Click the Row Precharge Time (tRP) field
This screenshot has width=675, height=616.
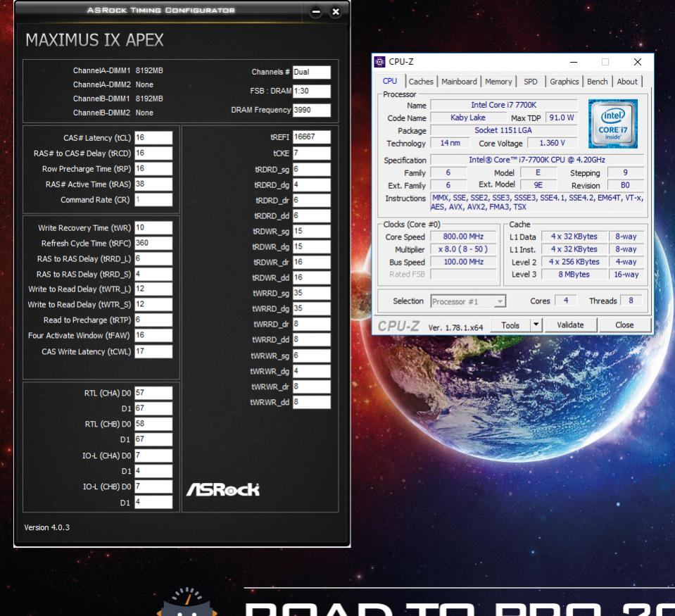pyautogui.click(x=153, y=169)
